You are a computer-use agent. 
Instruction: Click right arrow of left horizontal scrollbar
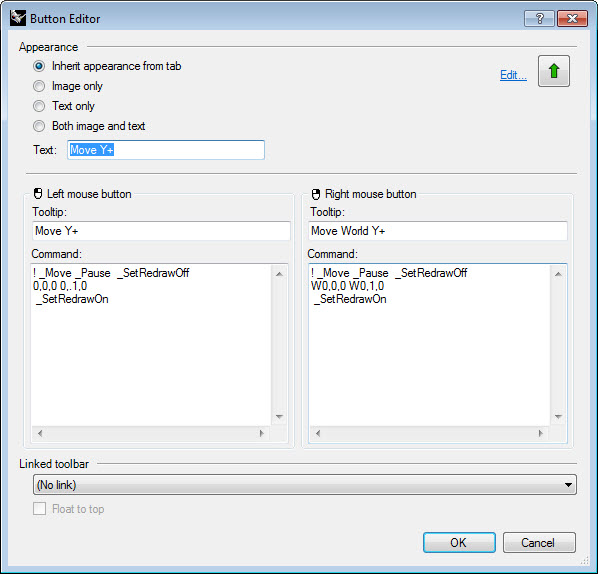tap(262, 433)
